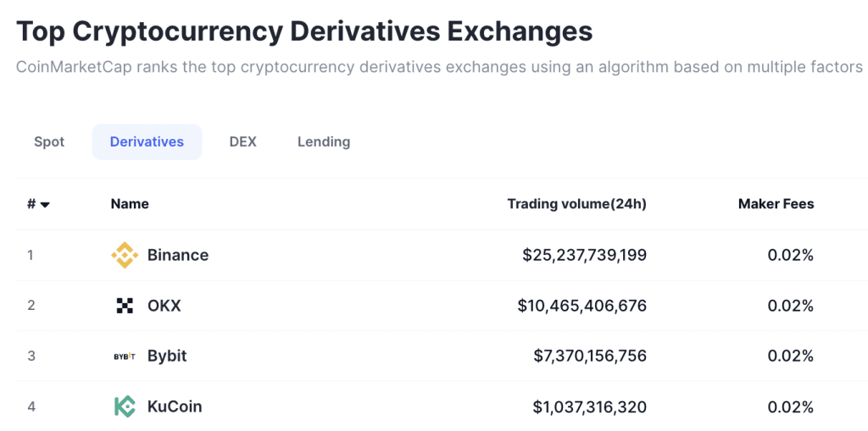This screenshot has height=431, width=868.
Task: Click the page title heading text
Action: click(x=304, y=31)
